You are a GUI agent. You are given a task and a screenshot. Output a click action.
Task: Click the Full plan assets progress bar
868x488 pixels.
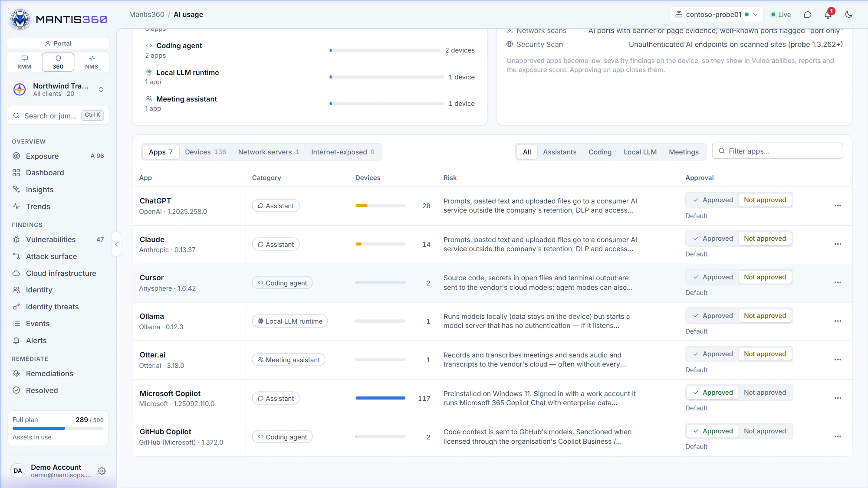pos(58,429)
